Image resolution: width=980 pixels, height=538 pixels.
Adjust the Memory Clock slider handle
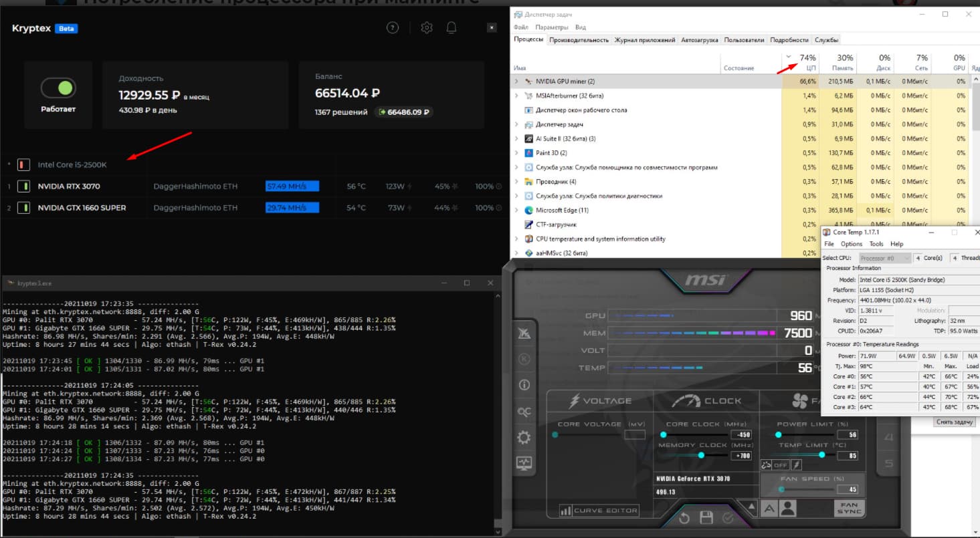pos(701,454)
